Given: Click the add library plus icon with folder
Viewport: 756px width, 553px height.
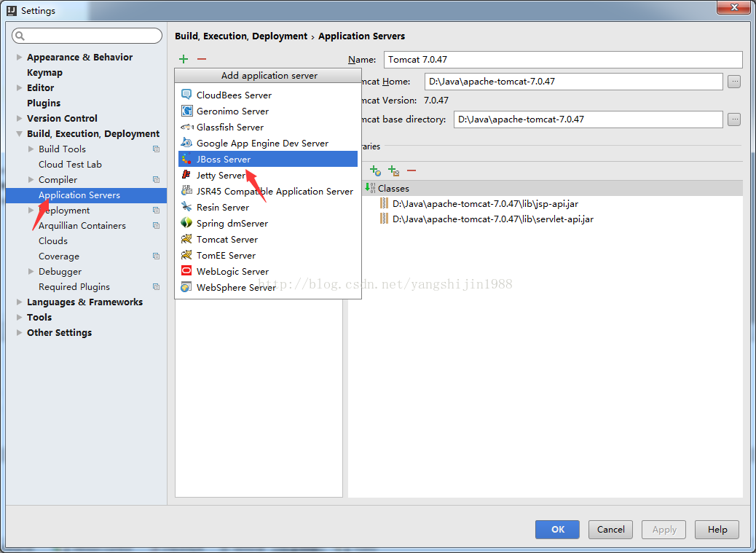Looking at the screenshot, I should (x=393, y=170).
